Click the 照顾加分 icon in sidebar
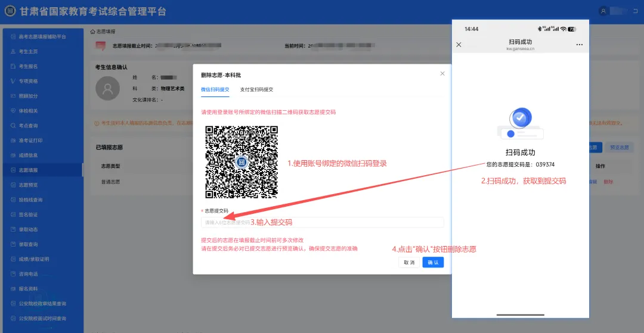The image size is (644, 333). pyautogui.click(x=13, y=96)
